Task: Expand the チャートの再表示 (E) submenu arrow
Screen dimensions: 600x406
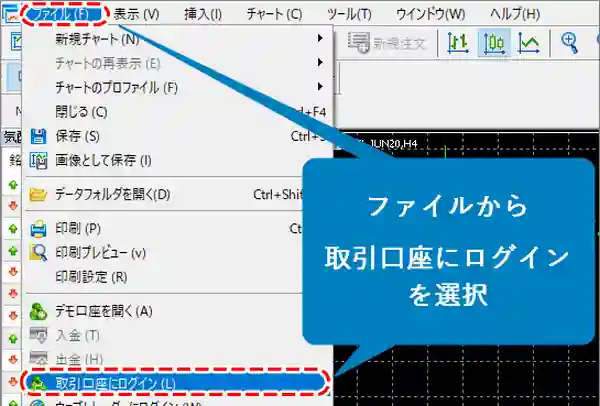Action: point(320,62)
